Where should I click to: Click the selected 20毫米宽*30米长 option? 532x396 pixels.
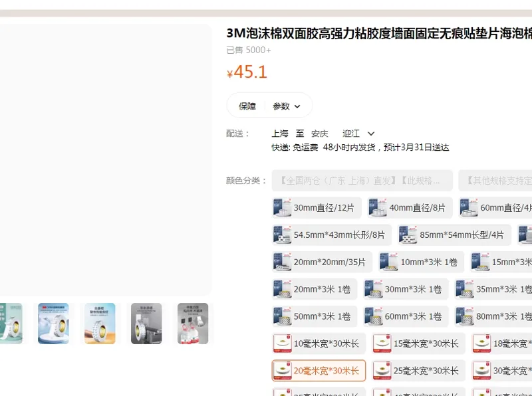tap(319, 371)
